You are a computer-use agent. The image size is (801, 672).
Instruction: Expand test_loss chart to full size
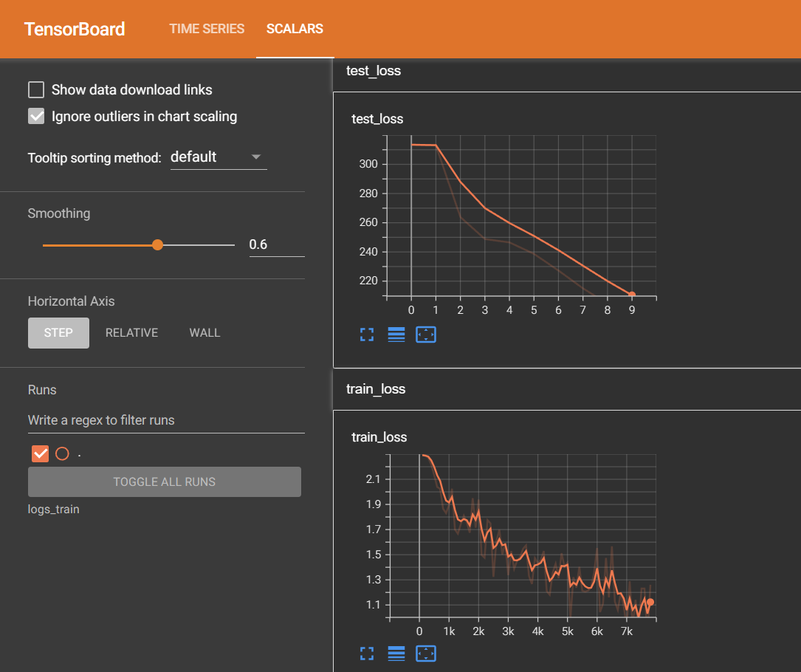click(x=367, y=335)
